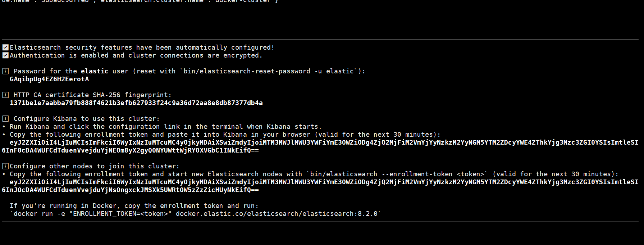
Task: Click the Kibana enrollment token first line
Action: (324, 142)
